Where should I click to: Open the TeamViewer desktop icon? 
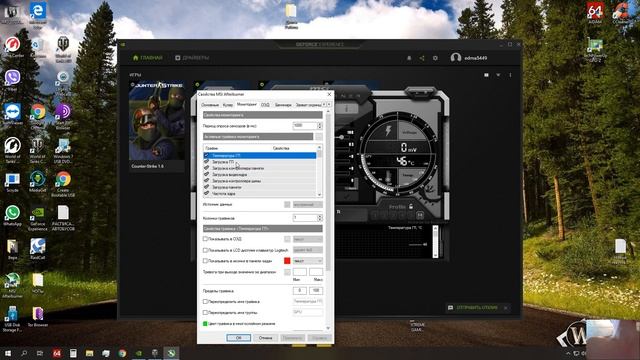click(x=13, y=114)
